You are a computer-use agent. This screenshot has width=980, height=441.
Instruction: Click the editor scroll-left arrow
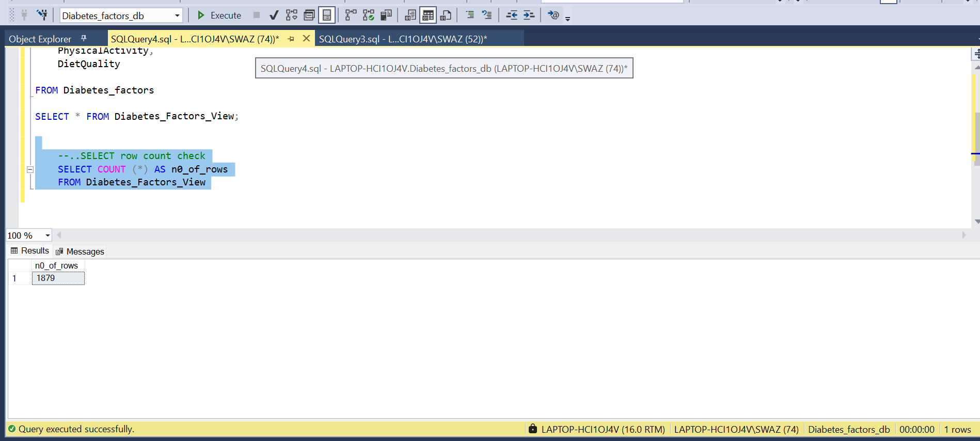click(x=59, y=235)
